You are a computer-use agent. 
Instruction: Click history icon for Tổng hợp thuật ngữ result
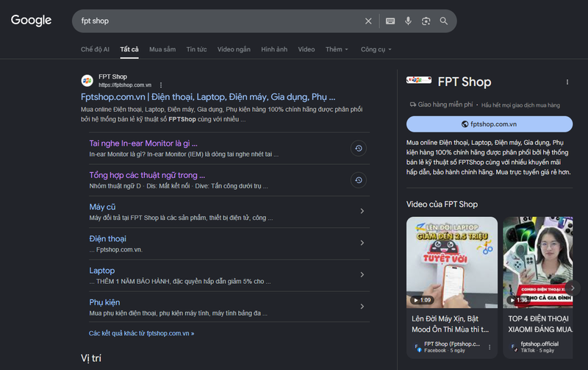click(x=358, y=180)
